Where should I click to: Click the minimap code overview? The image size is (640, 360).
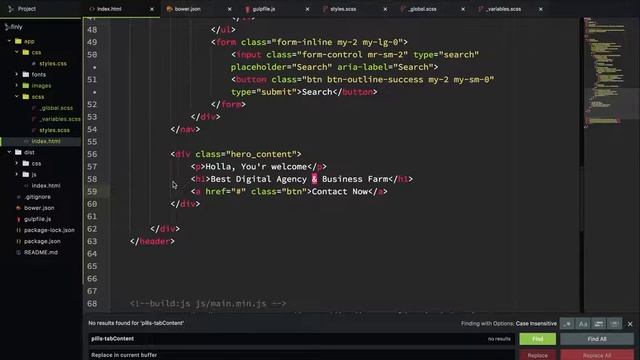point(605,73)
